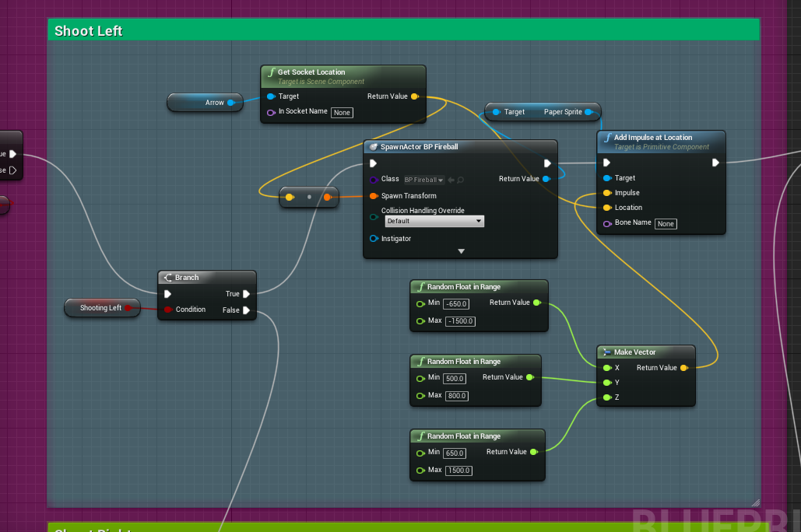Click the conversion node yellow input pin
801x532 pixels.
click(x=290, y=197)
